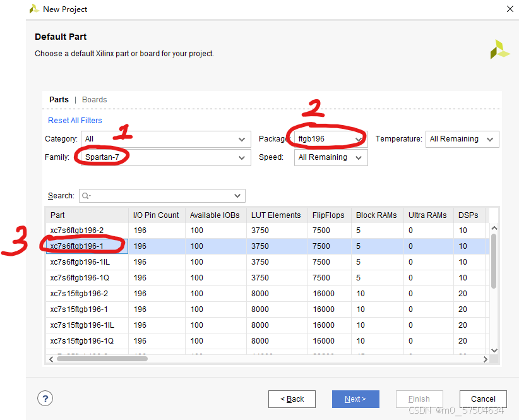
Task: Switch to the Boards tab
Action: [x=94, y=100]
